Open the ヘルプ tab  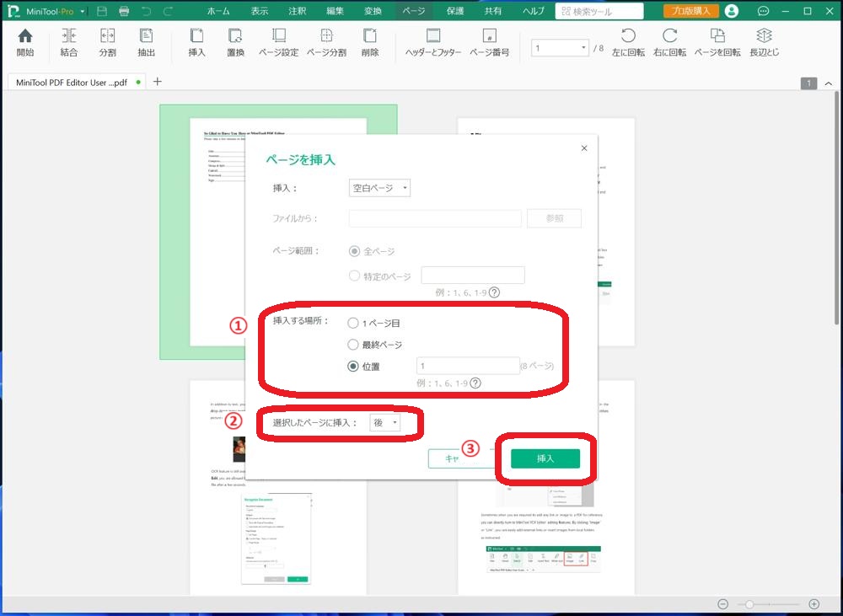533,11
